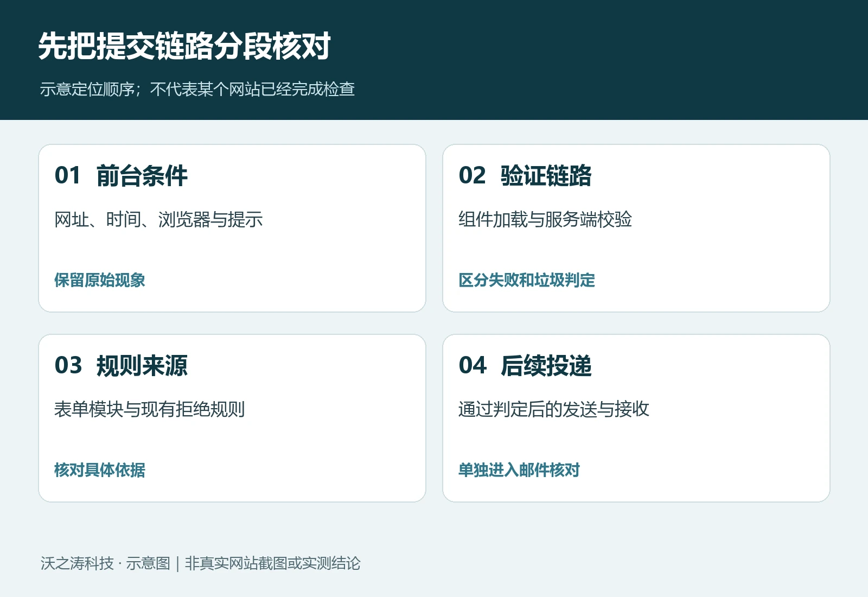The height and width of the screenshot is (597, 868).
Task: Click the label 单独进入邮件核对
Action: pos(519,470)
